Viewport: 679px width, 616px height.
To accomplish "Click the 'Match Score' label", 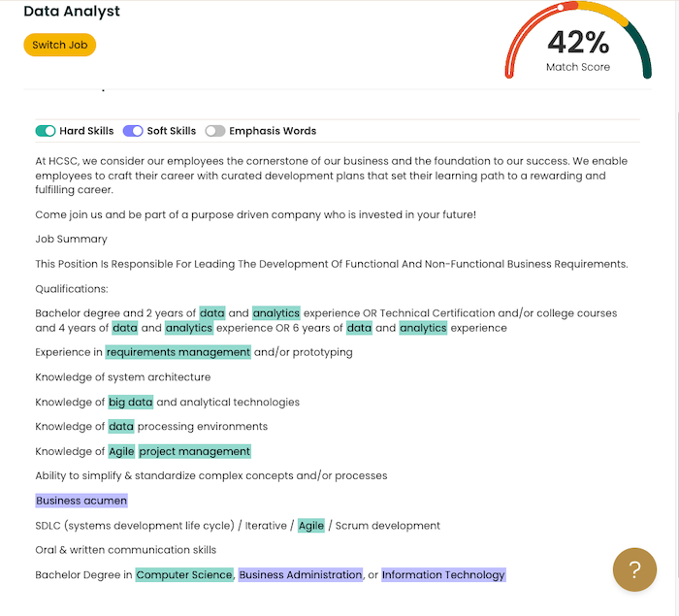I will [x=578, y=68].
